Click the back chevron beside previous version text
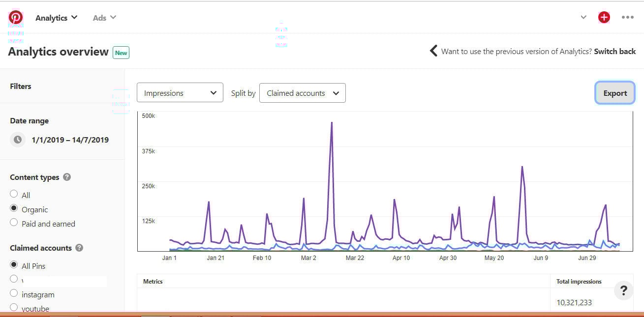The image size is (644, 317). pyautogui.click(x=433, y=51)
